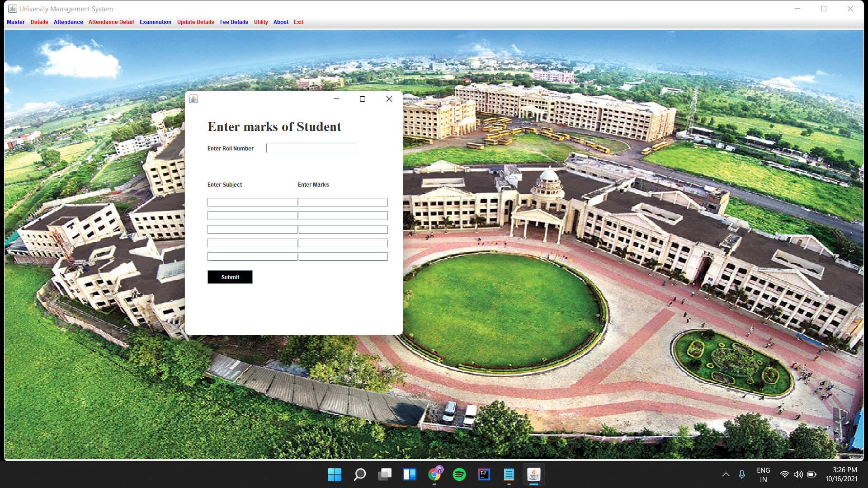Click the taskbar Search icon
This screenshot has height=488, width=868.
pyautogui.click(x=360, y=474)
